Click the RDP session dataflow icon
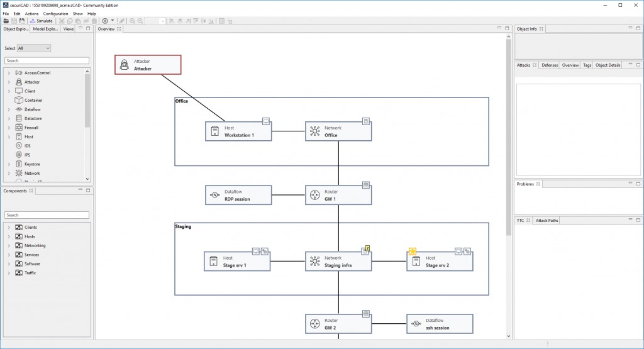This screenshot has height=349, width=644. pyautogui.click(x=215, y=195)
